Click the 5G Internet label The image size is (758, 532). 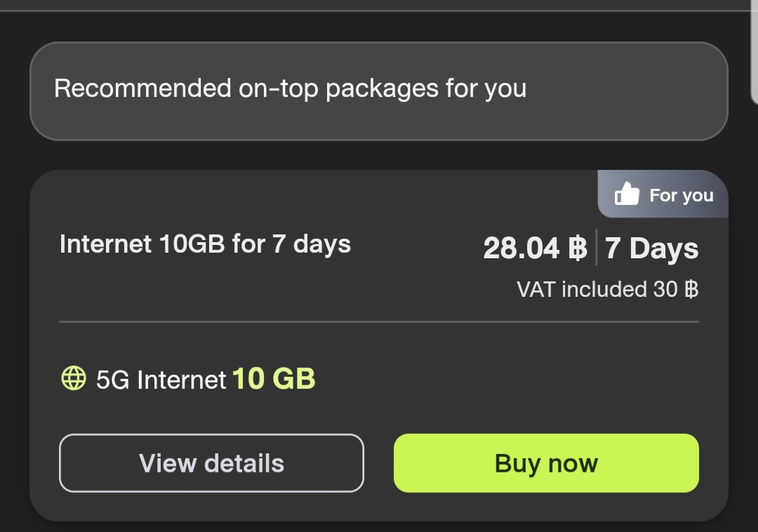[161, 379]
